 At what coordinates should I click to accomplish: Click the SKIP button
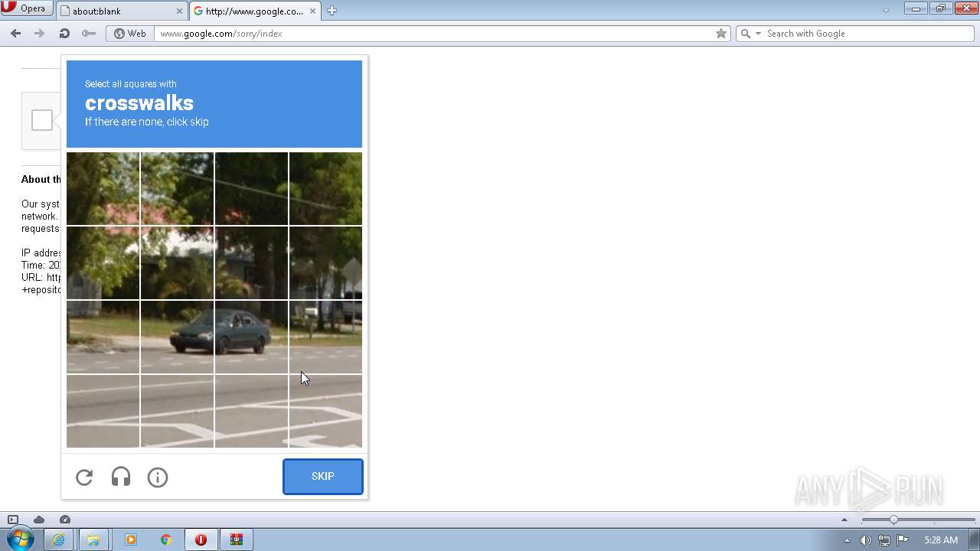tap(323, 477)
